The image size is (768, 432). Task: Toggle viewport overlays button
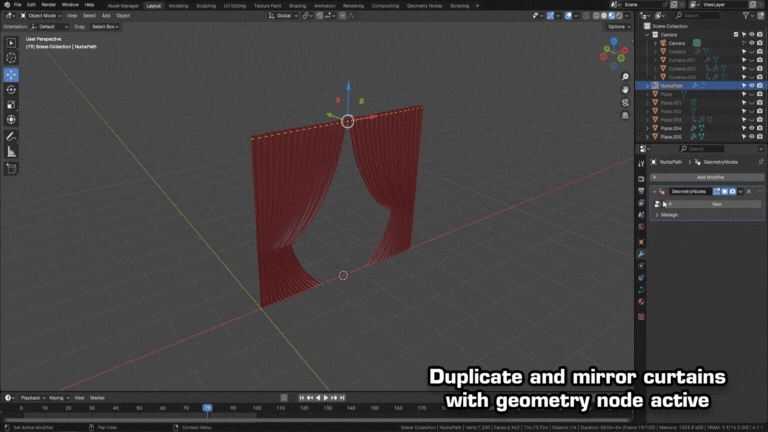[568, 16]
